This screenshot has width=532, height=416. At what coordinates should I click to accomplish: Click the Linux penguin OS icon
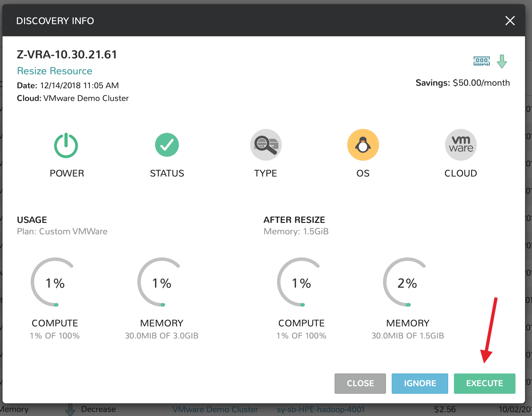coord(363,145)
